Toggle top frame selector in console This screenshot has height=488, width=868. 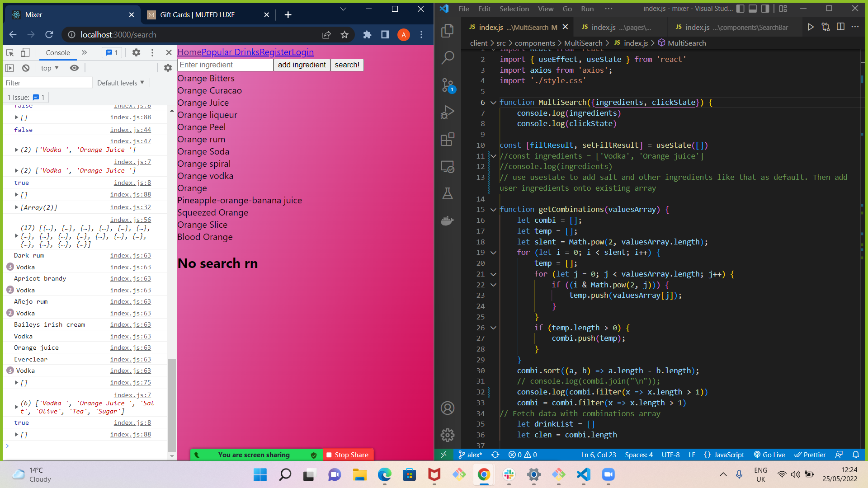coord(49,67)
